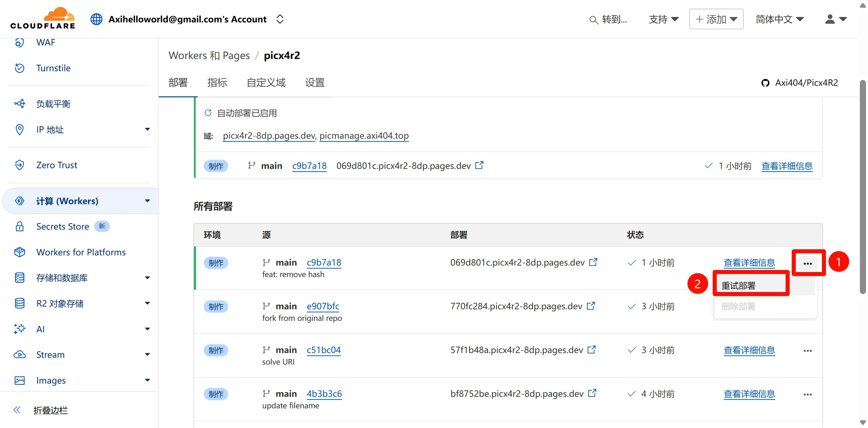
Task: Open the Axi404/Picx4R2 GitHub repo link
Action: 800,83
